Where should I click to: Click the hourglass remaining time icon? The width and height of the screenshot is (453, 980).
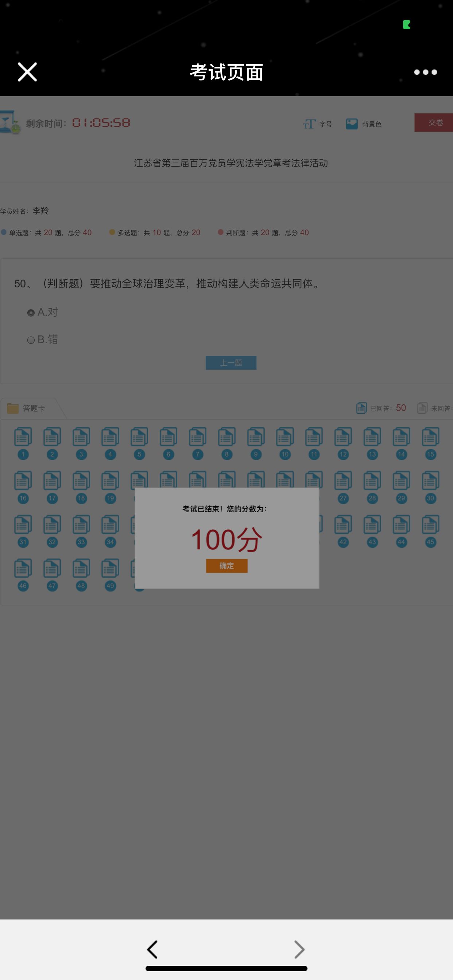(x=9, y=122)
